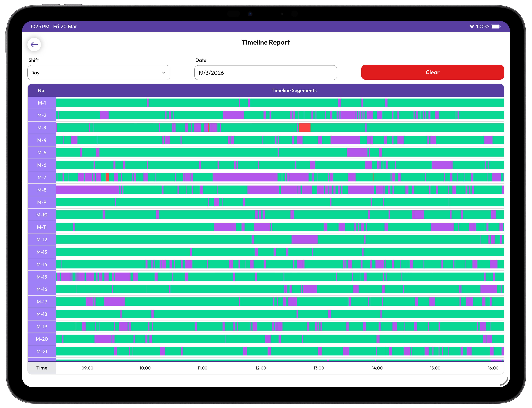
Task: Tap the back arrow button
Action: 34,44
